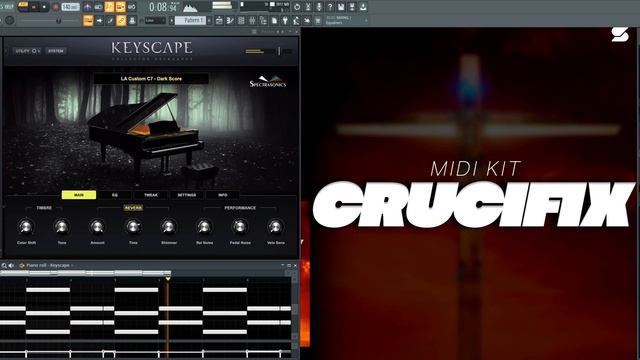The width and height of the screenshot is (640, 360).
Task: Open the browser tree icon
Action: click(263, 20)
